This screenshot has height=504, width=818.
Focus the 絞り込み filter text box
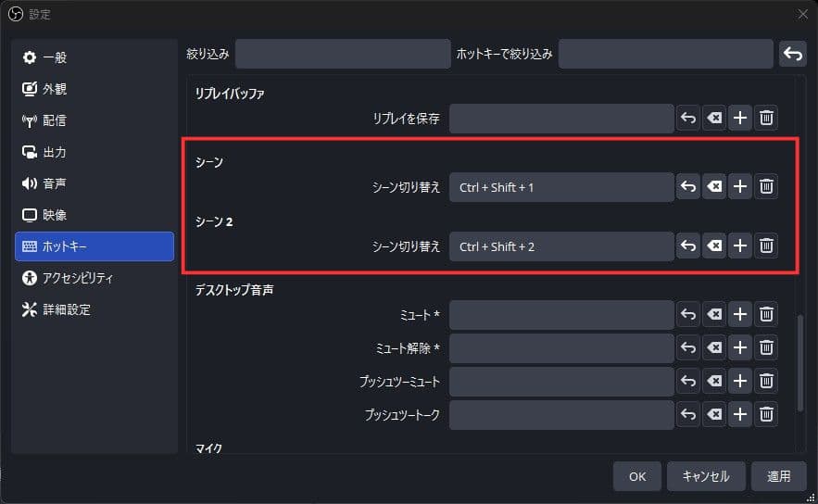[342, 54]
